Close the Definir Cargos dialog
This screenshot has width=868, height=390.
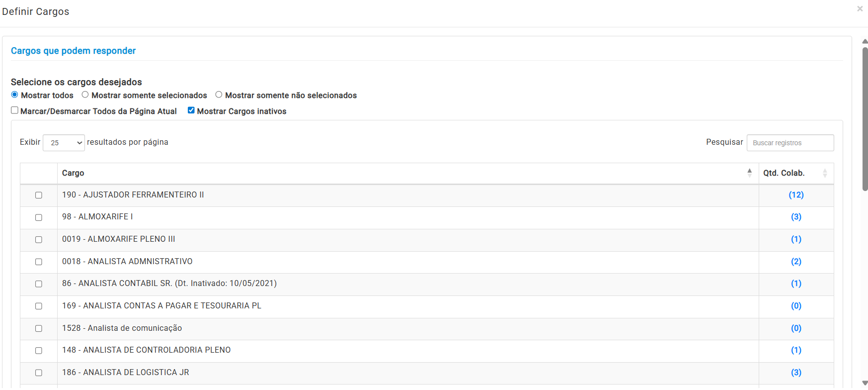pyautogui.click(x=860, y=9)
